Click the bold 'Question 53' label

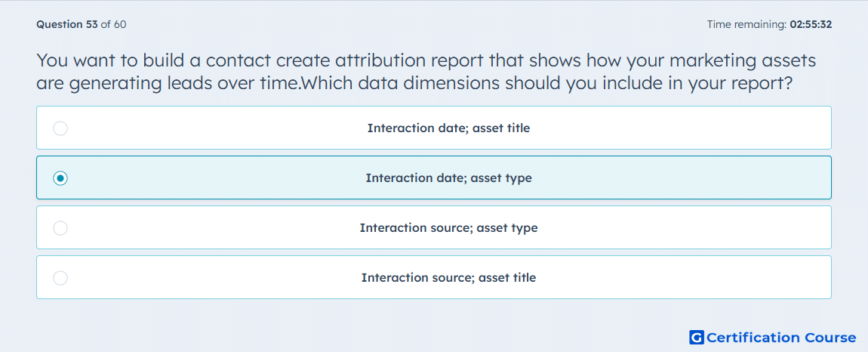67,24
